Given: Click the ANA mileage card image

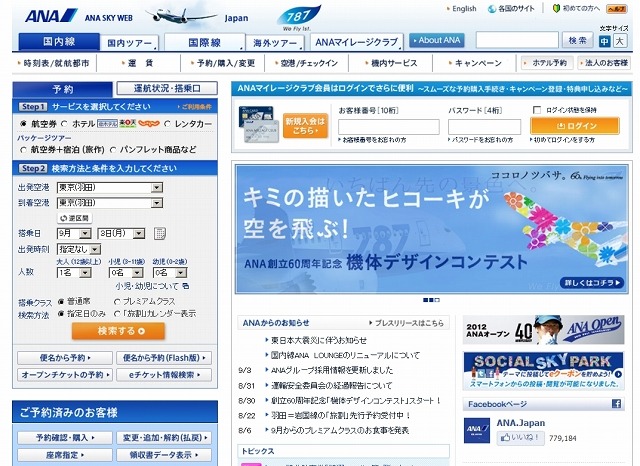Looking at the screenshot, I should click(x=259, y=124).
